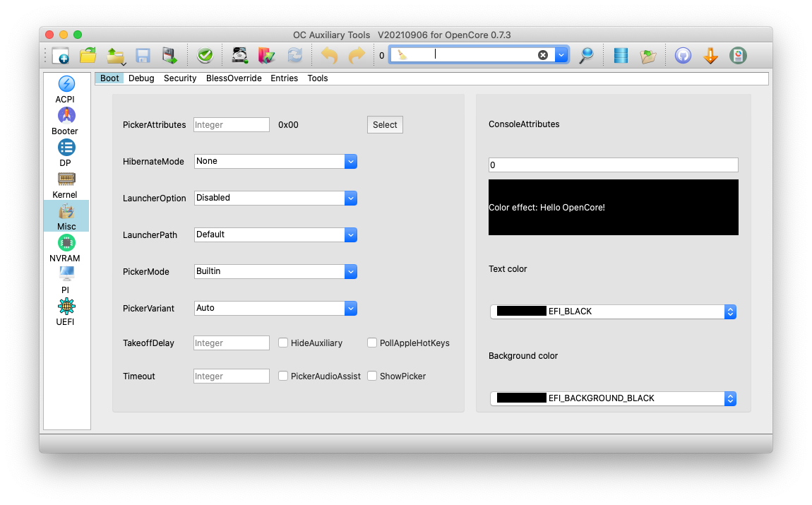Click the magnifying glass search icon
This screenshot has height=505, width=812.
586,55
